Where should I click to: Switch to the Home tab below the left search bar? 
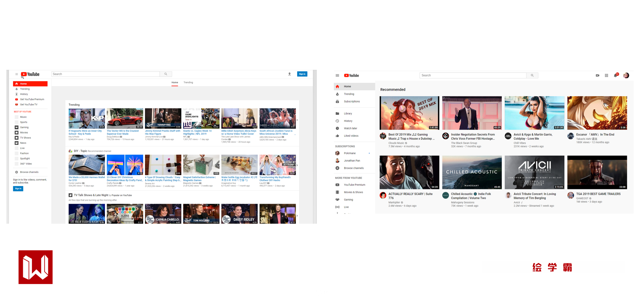click(x=175, y=83)
